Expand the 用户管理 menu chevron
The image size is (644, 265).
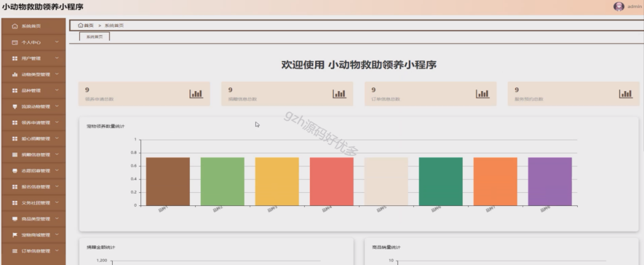click(x=57, y=58)
